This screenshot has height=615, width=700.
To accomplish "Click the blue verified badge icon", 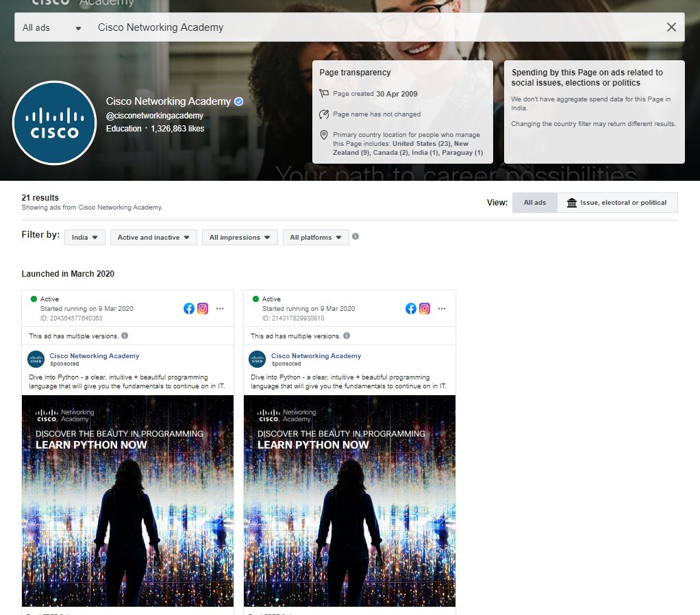I will [239, 102].
